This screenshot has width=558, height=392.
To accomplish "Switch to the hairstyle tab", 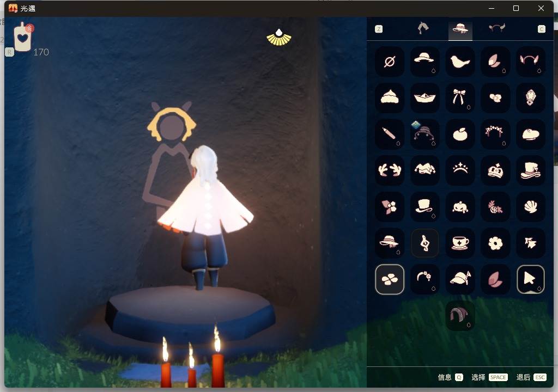I will coord(423,28).
